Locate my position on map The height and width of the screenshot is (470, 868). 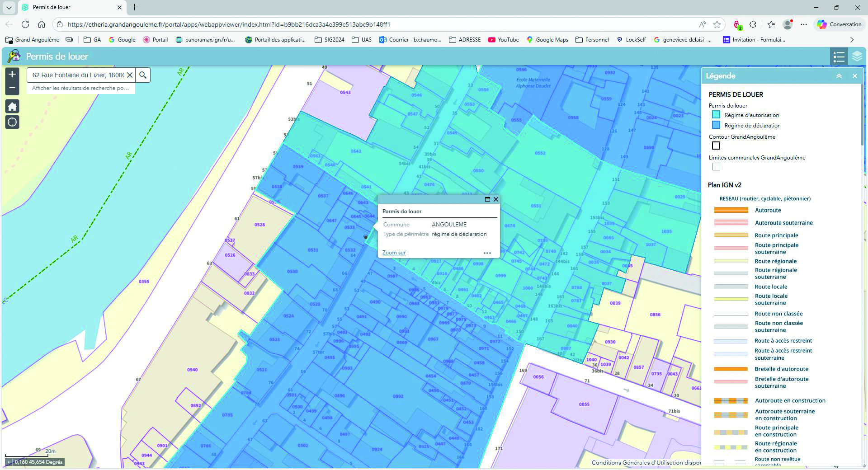12,122
